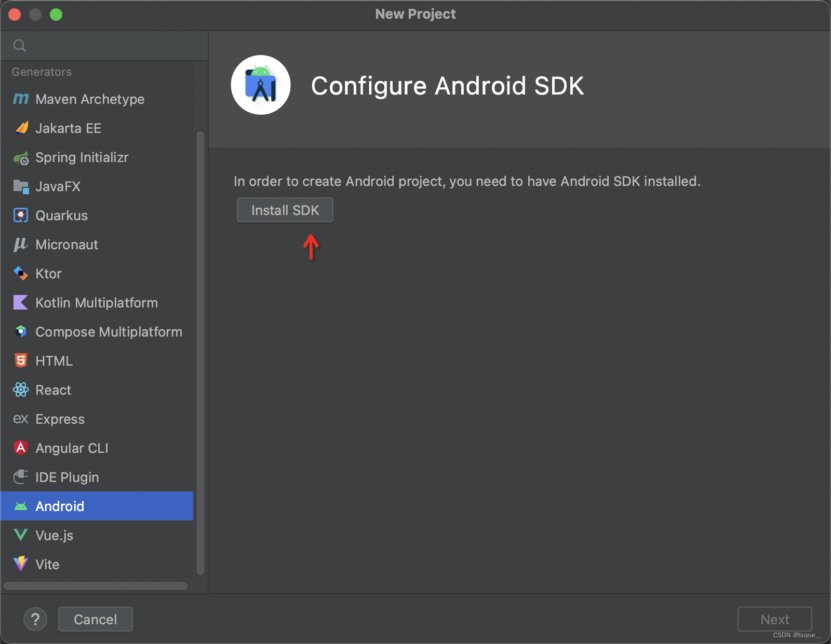Click the HTML5 shield icon

point(21,360)
